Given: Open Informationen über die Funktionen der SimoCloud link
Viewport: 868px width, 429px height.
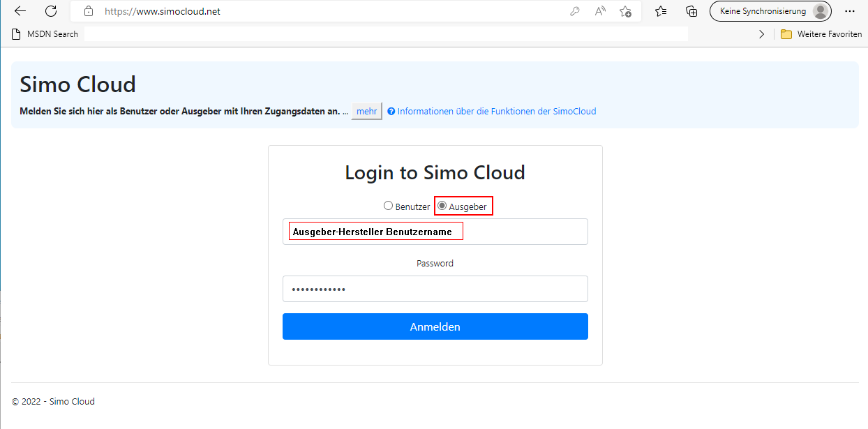Looking at the screenshot, I should 496,111.
